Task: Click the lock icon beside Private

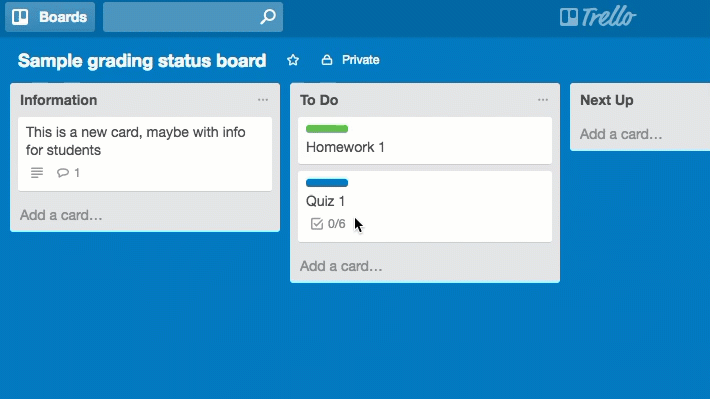Action: [327, 60]
